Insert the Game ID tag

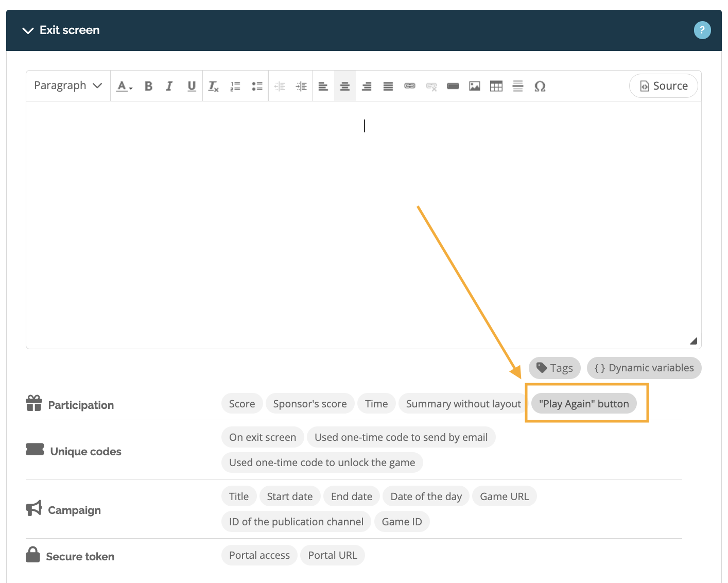[402, 521]
